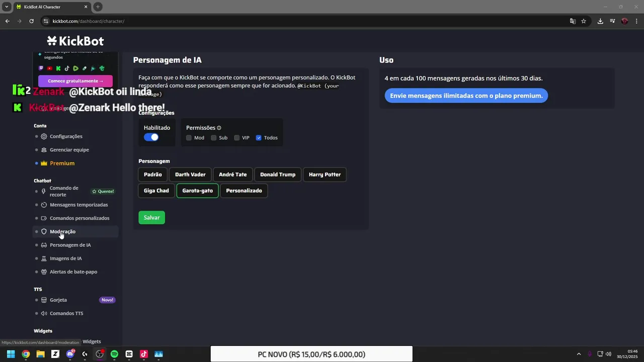This screenshot has height=362, width=644.
Task: Reload the browser page
Action: click(31, 21)
